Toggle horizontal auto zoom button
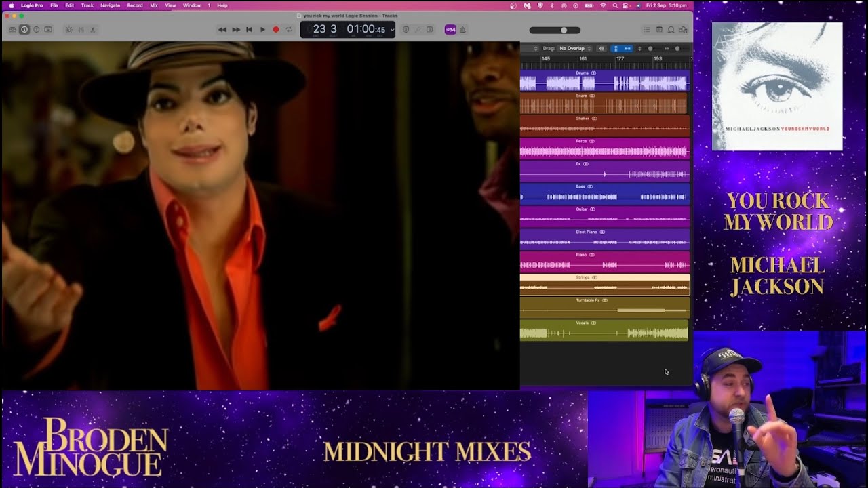 pyautogui.click(x=627, y=49)
